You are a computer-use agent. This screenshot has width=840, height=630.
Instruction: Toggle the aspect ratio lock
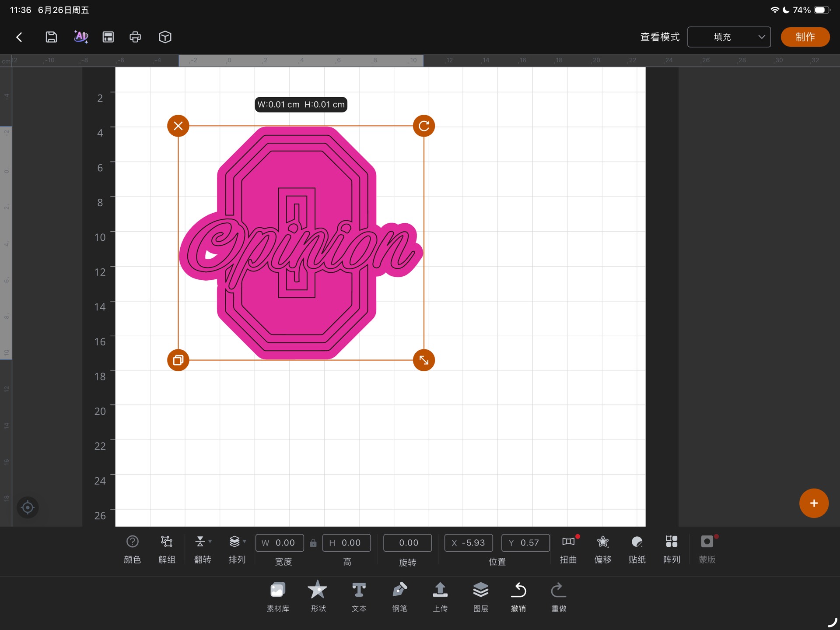click(313, 543)
